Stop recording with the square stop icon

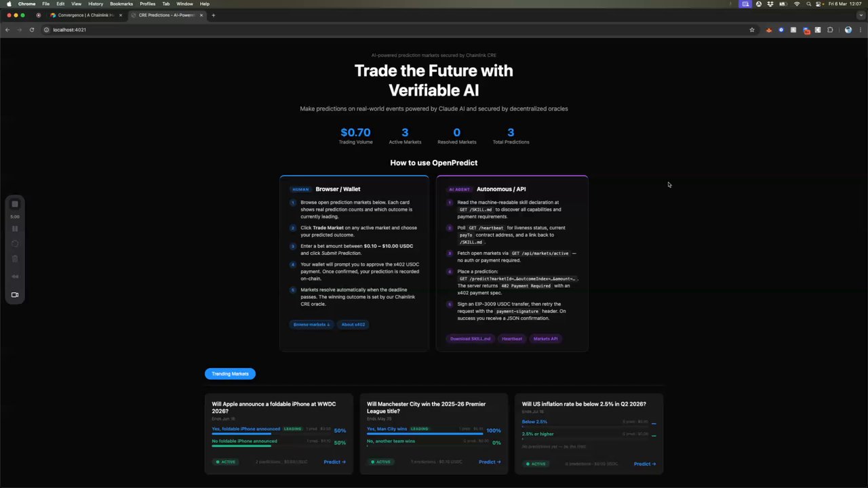(x=15, y=204)
